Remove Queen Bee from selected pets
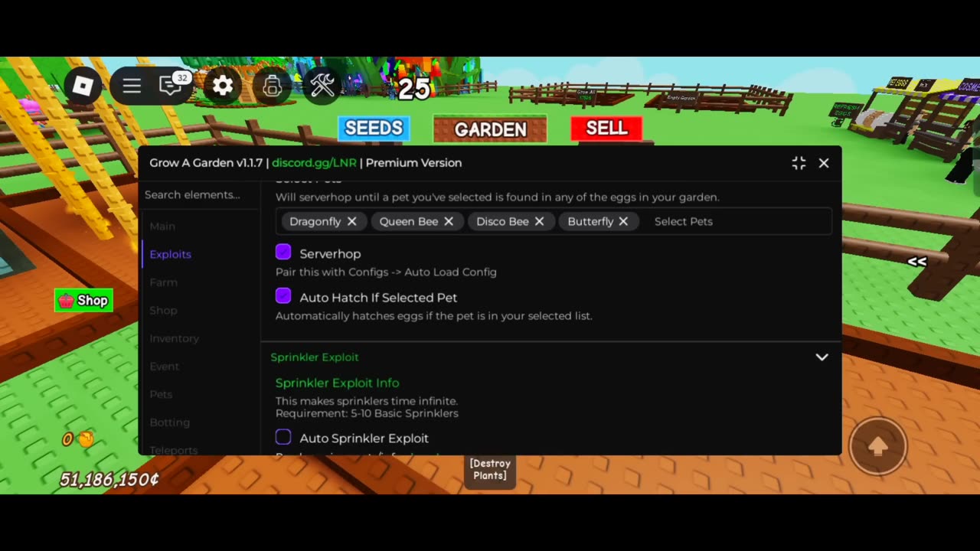Screen dimensions: 980x551 point(449,221)
